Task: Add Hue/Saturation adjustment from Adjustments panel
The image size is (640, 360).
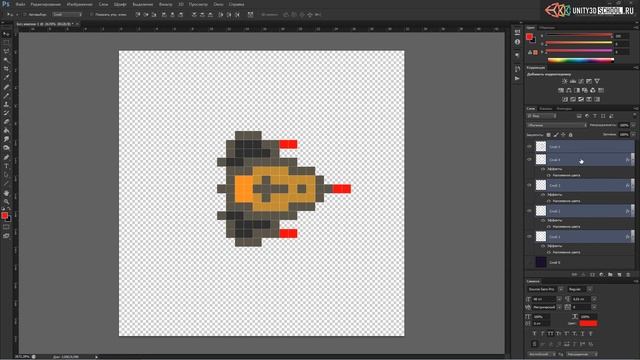Action: tap(561, 90)
